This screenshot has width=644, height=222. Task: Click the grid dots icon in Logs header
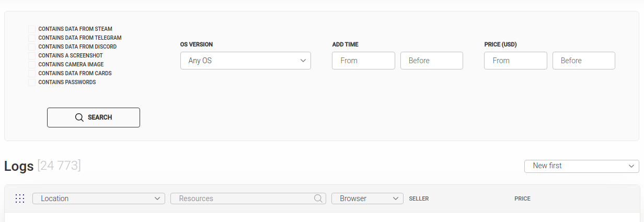(20, 198)
